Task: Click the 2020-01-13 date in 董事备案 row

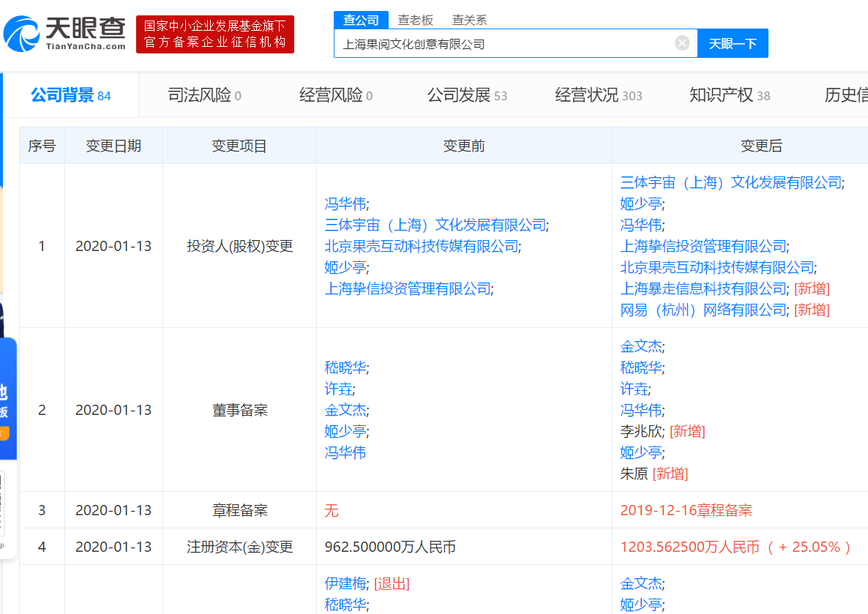Action: coord(113,411)
